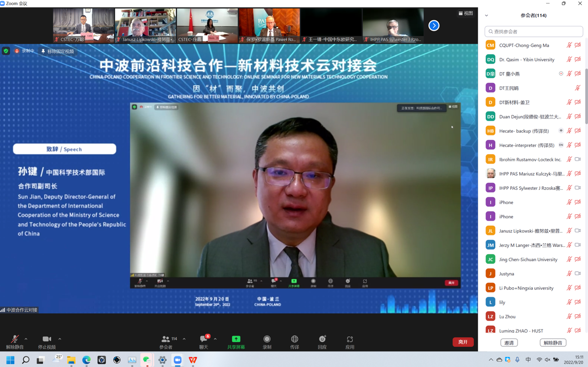
Task: Click the green encryption shield icon
Action: pos(5,51)
